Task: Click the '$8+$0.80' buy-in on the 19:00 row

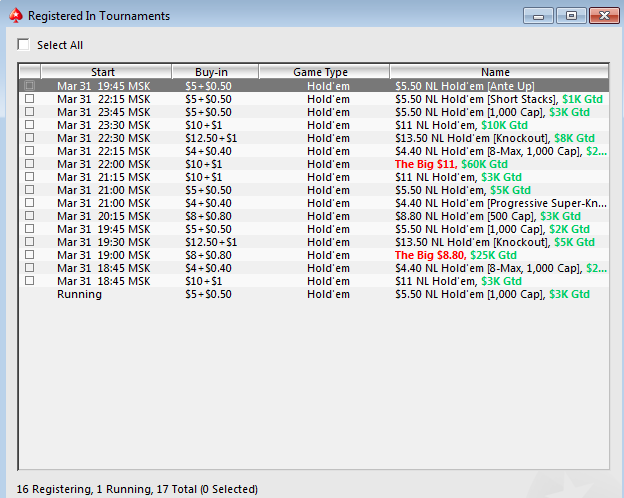Action: [x=208, y=255]
